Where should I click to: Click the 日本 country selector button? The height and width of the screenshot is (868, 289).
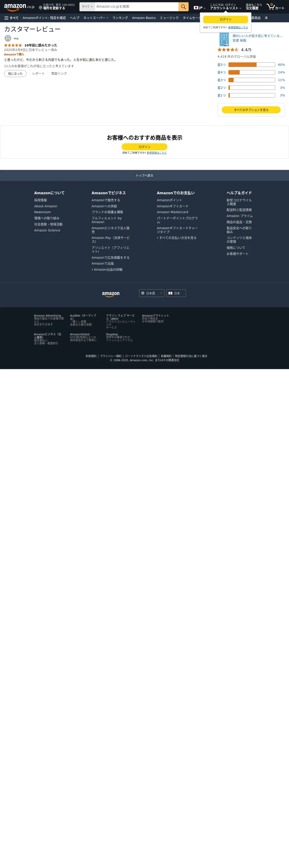point(176,293)
